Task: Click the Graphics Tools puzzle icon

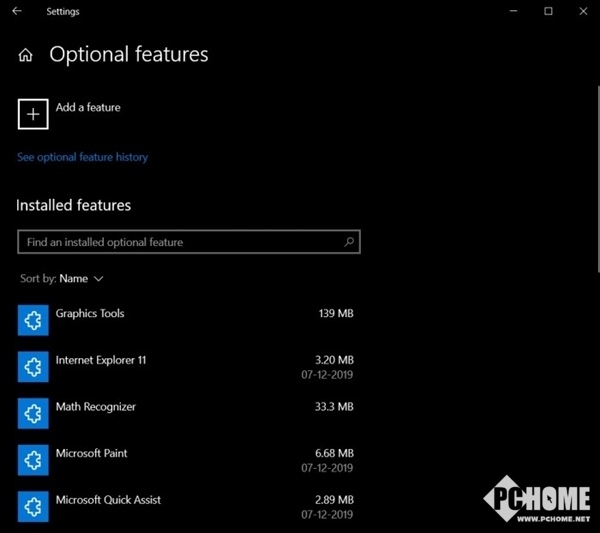Action: click(x=33, y=320)
